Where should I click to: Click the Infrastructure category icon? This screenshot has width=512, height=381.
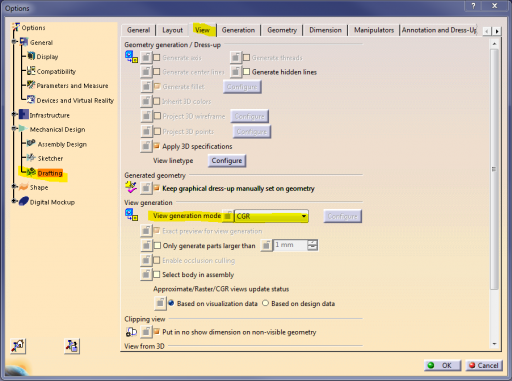[x=24, y=114]
